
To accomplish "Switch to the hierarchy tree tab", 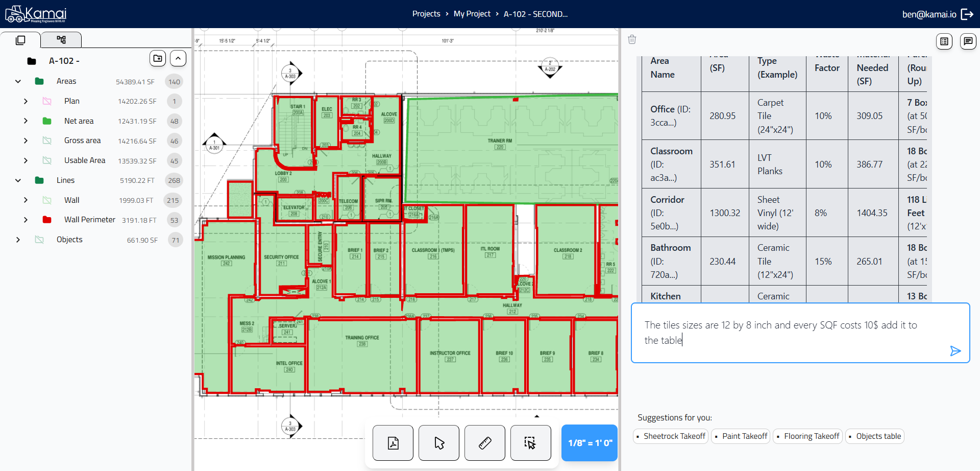I will pos(61,40).
